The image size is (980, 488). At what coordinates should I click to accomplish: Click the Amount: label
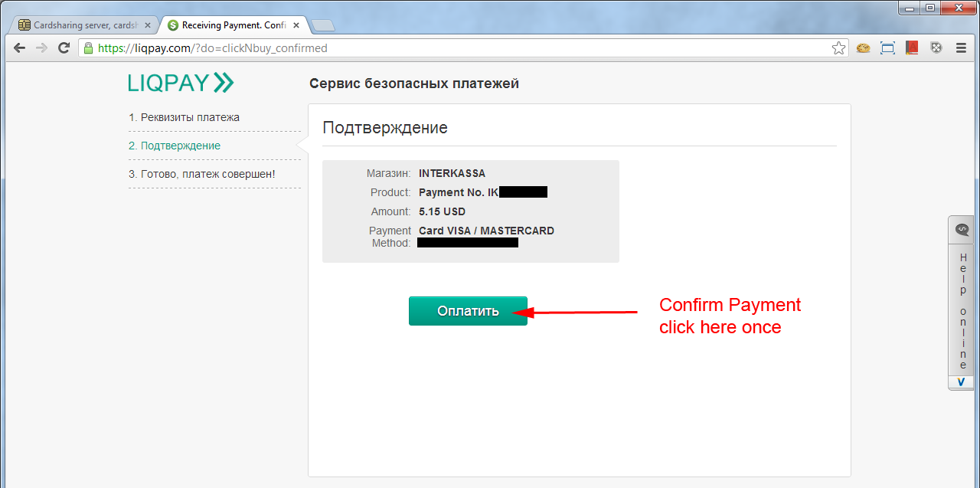coord(391,211)
